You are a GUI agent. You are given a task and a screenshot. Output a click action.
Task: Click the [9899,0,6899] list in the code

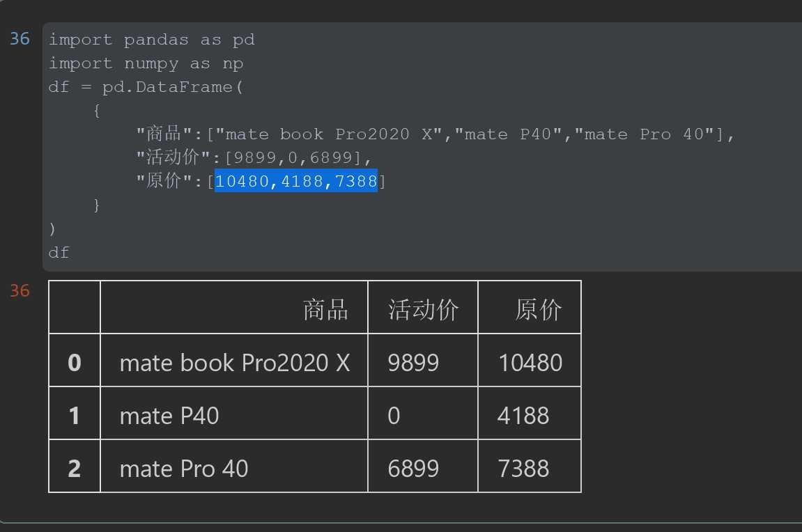[293, 157]
